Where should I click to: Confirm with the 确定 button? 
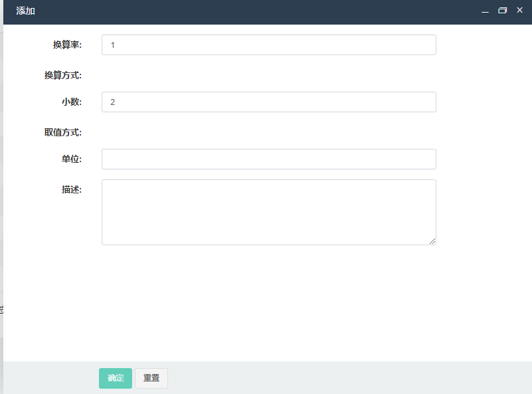(x=116, y=378)
